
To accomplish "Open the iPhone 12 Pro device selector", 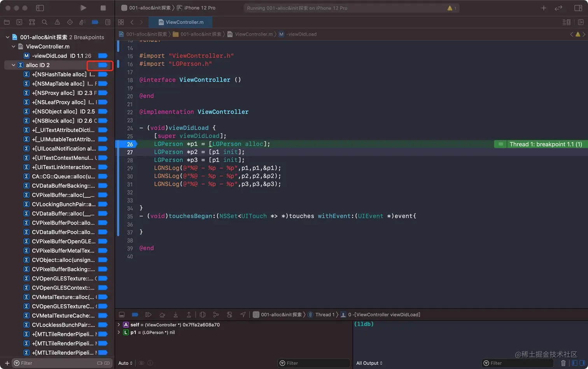I will pyautogui.click(x=196, y=8).
